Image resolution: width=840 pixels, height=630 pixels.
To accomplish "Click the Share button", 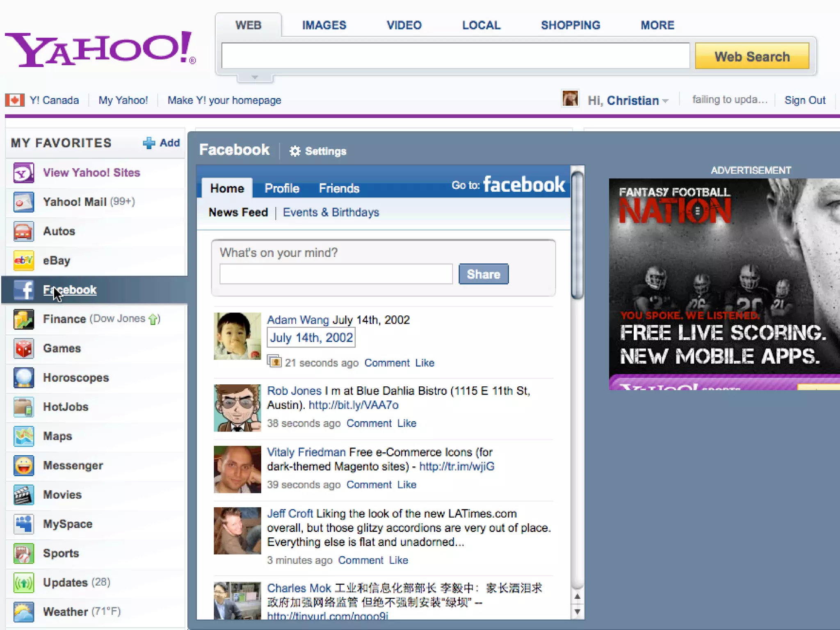I will click(x=484, y=274).
